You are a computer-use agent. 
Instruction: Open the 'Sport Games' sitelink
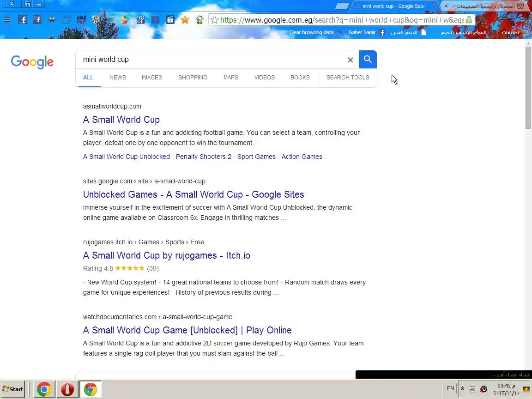tap(256, 157)
